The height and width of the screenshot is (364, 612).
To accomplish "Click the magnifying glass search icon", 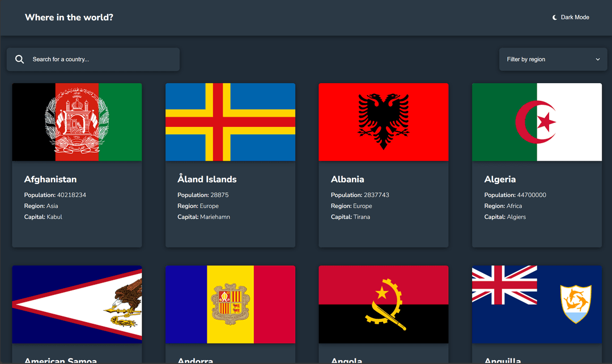I will (20, 59).
